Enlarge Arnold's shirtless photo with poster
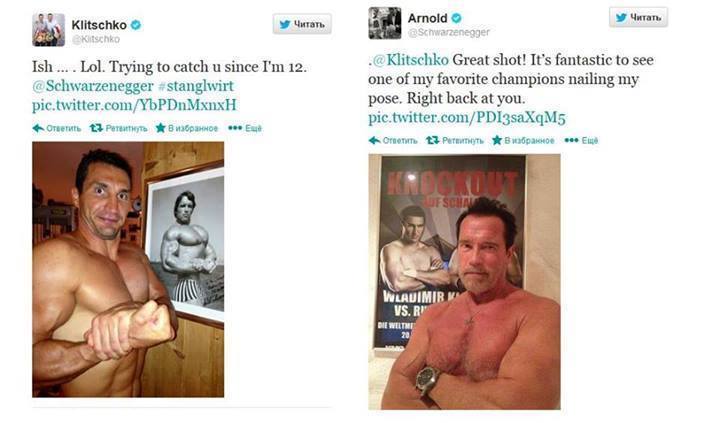Image resolution: width=720 pixels, height=423 pixels. 464,280
